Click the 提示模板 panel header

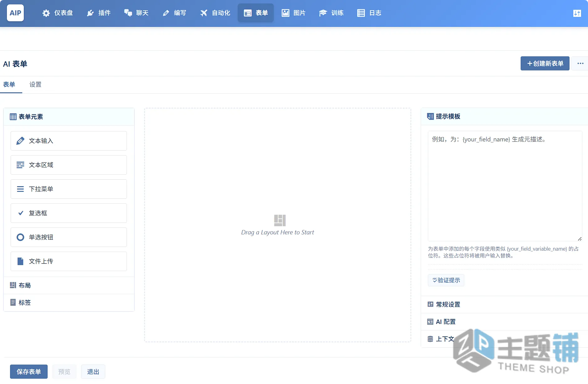(x=504, y=116)
